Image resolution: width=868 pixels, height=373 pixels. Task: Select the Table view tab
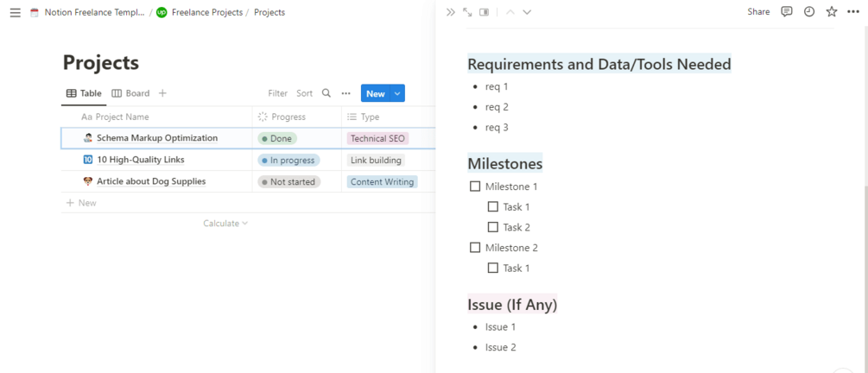click(84, 93)
